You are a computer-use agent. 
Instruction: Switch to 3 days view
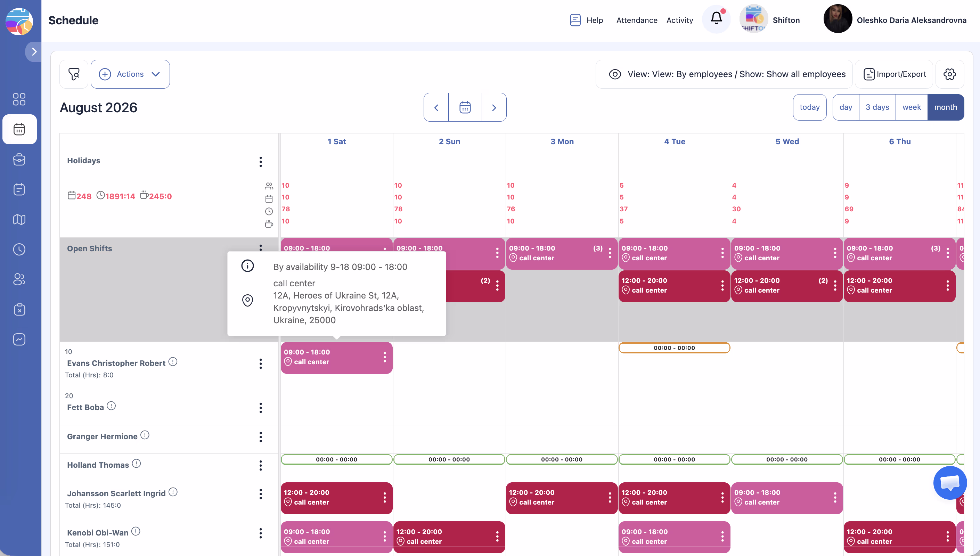pos(877,107)
